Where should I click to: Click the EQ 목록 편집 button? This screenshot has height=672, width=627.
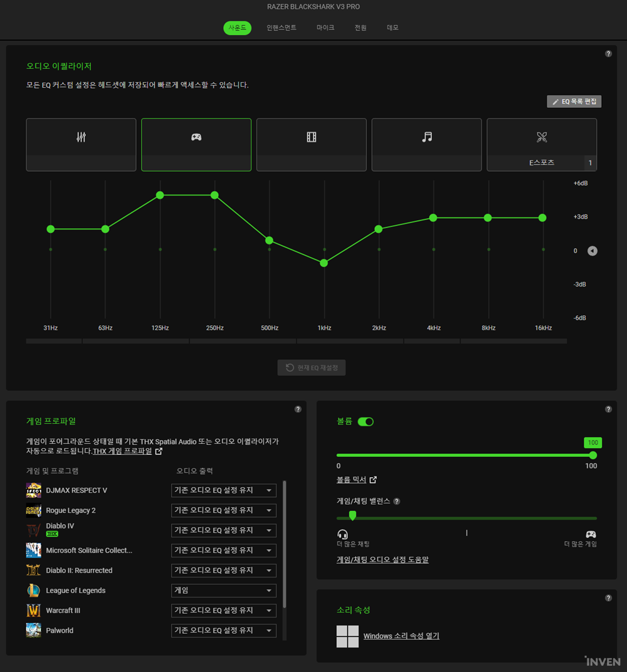click(x=574, y=102)
